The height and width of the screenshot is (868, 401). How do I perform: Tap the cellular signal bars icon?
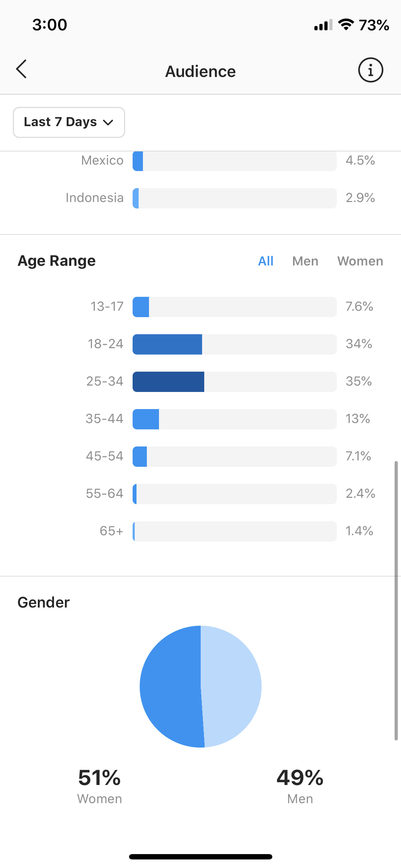coord(323,25)
